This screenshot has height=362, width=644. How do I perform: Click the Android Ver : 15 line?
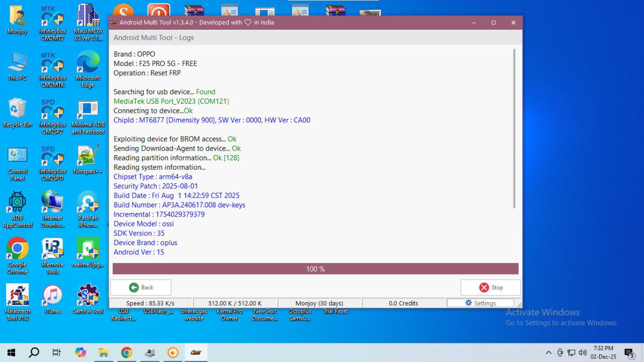click(138, 252)
